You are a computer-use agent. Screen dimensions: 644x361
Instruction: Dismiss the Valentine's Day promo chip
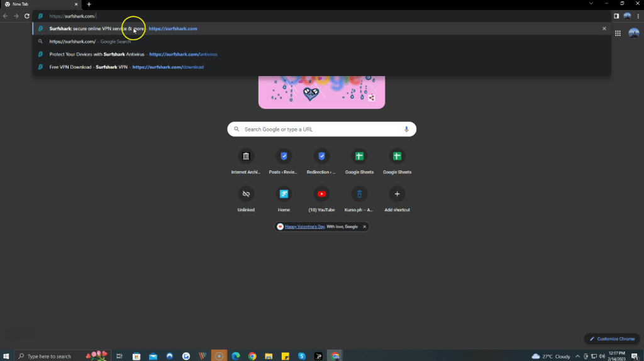point(364,226)
